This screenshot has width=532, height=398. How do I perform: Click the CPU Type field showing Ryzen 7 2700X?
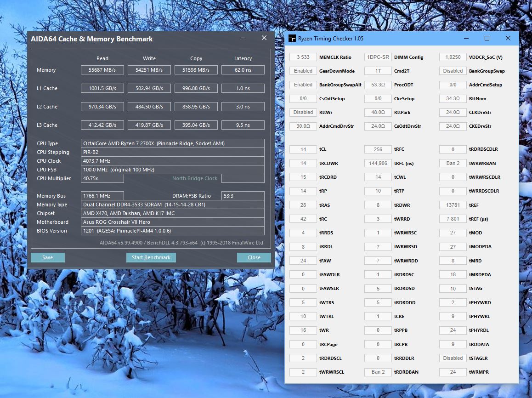tap(173, 143)
